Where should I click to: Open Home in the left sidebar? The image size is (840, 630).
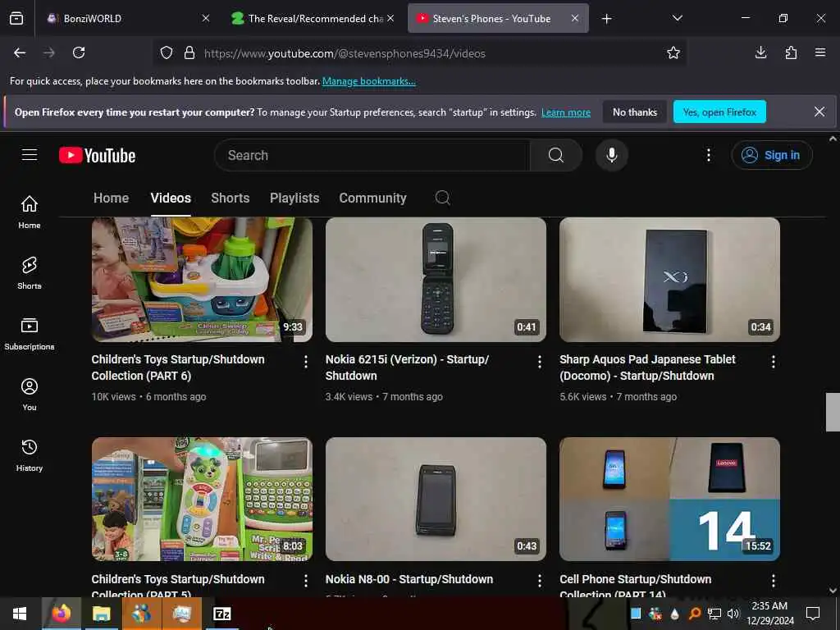pos(30,212)
